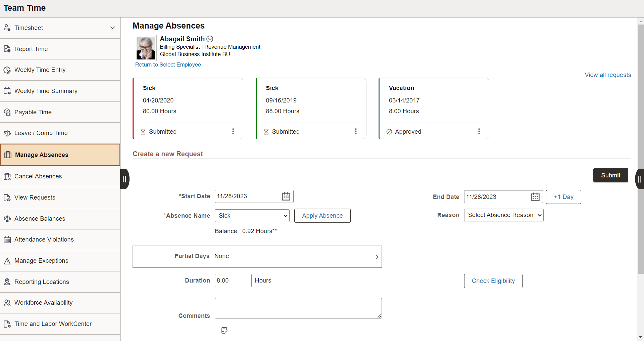Open the Select Absence Reason dropdown
This screenshot has width=644, height=341.
pos(503,215)
